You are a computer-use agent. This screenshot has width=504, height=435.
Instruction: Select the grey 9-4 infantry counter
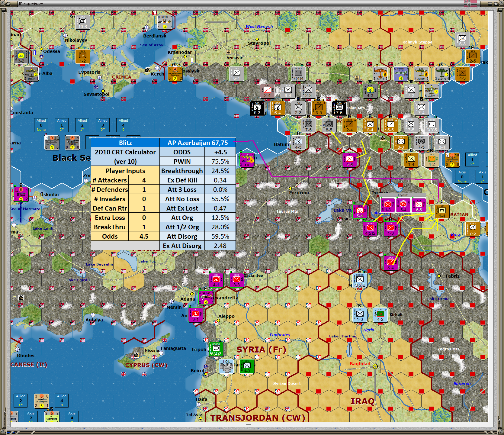click(x=288, y=91)
